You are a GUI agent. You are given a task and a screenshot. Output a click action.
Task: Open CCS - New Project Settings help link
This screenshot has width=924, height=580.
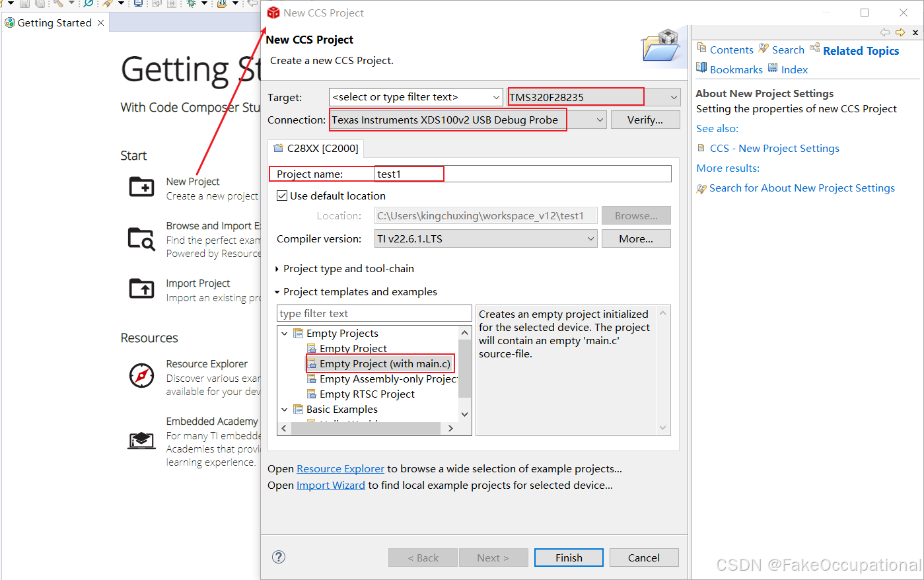coord(774,149)
